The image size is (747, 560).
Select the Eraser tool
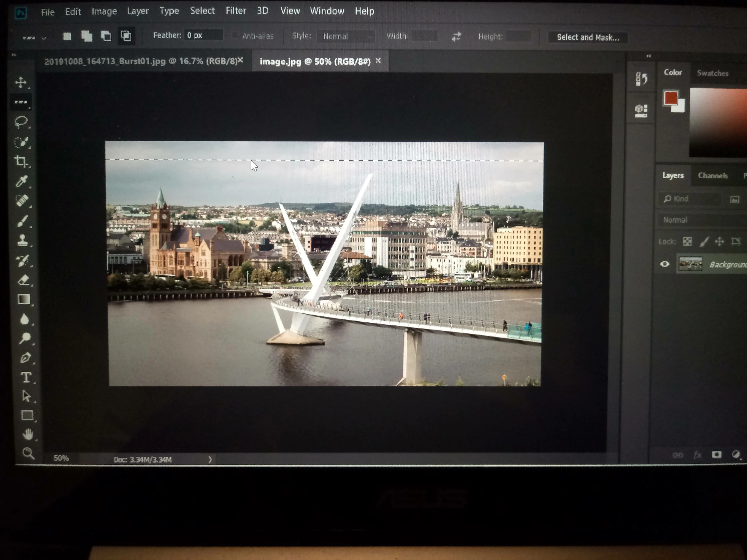tap(24, 280)
